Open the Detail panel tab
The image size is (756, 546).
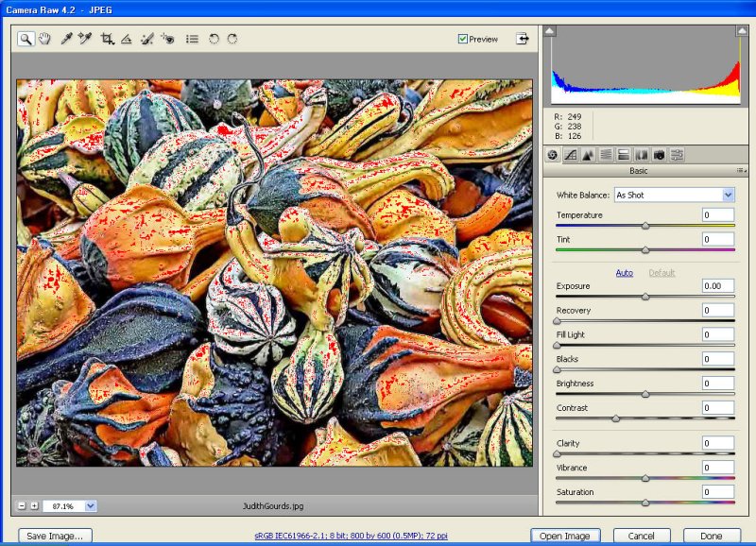tap(588, 155)
